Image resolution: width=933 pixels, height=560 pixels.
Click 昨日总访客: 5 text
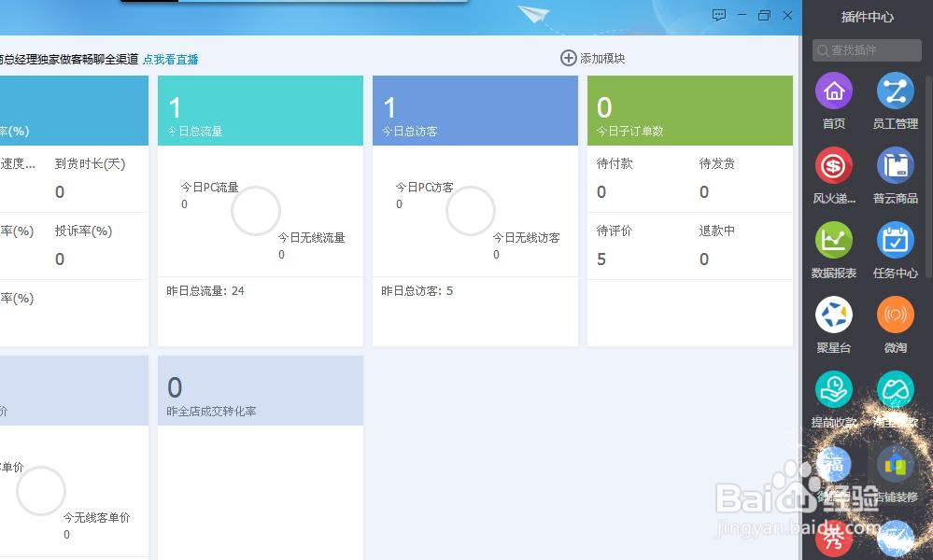pos(417,290)
